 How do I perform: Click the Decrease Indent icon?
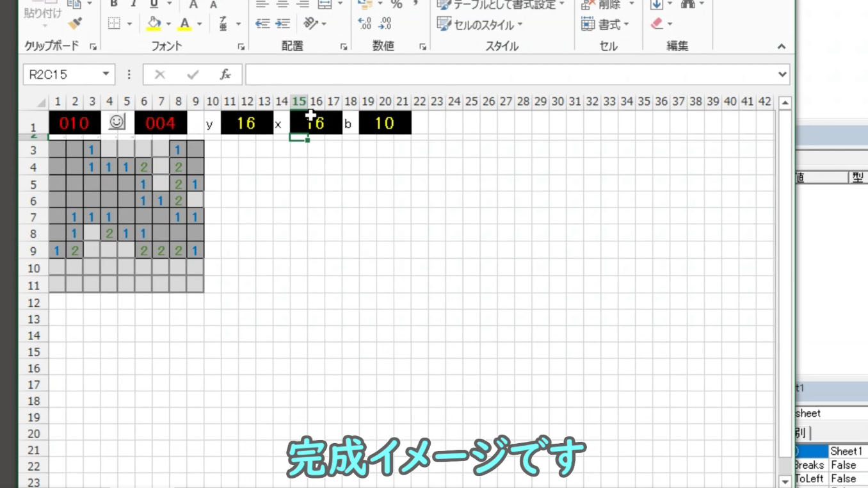tap(262, 24)
